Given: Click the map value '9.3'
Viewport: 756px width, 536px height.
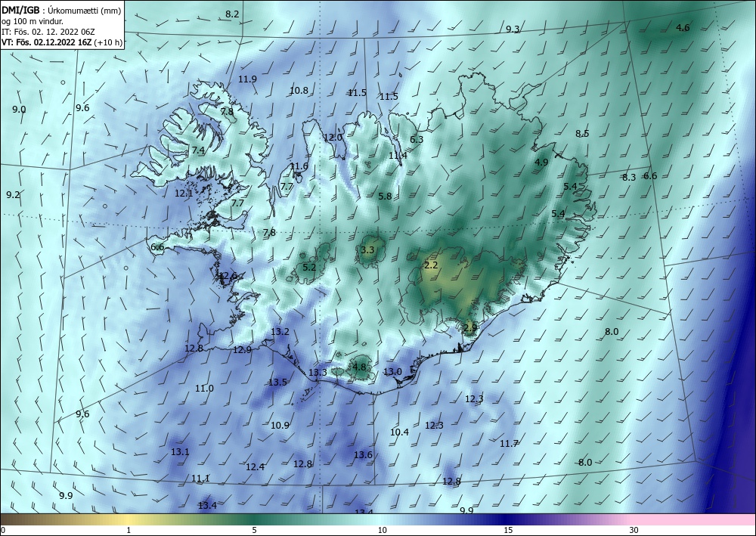Looking at the screenshot, I should pyautogui.click(x=513, y=29).
